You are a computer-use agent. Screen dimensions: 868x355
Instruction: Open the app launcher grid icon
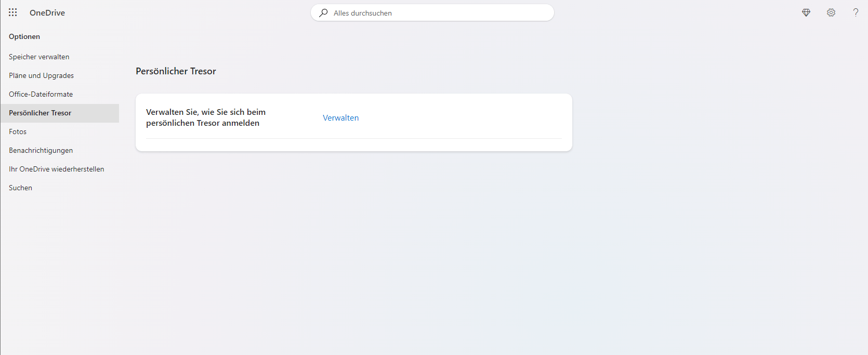tap(13, 12)
